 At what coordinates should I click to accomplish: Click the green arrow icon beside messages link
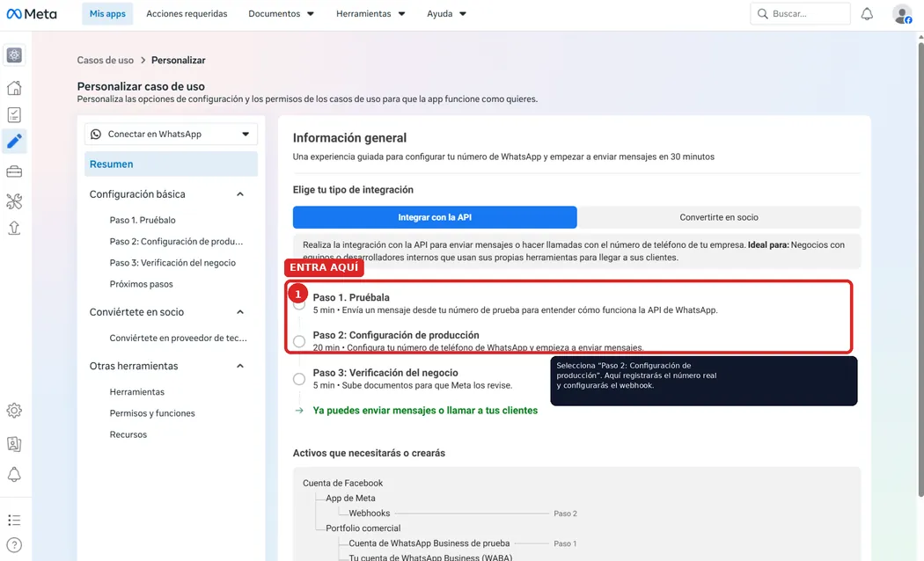[299, 411]
